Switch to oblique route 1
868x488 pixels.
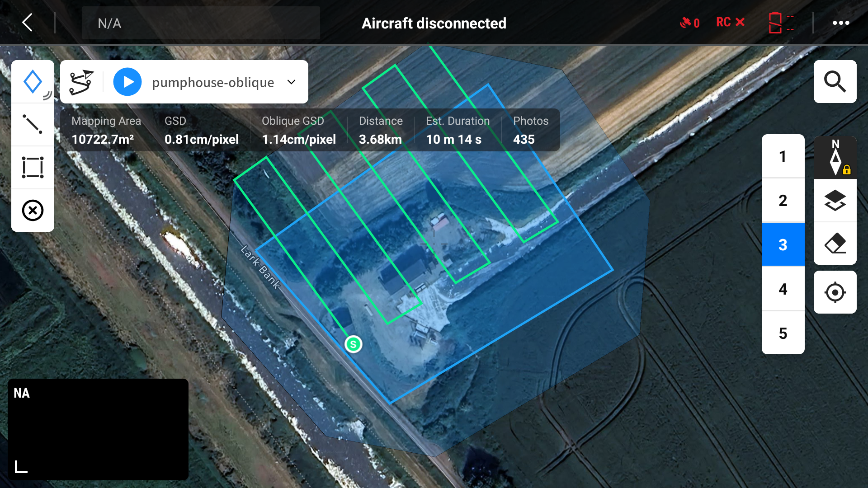point(783,156)
